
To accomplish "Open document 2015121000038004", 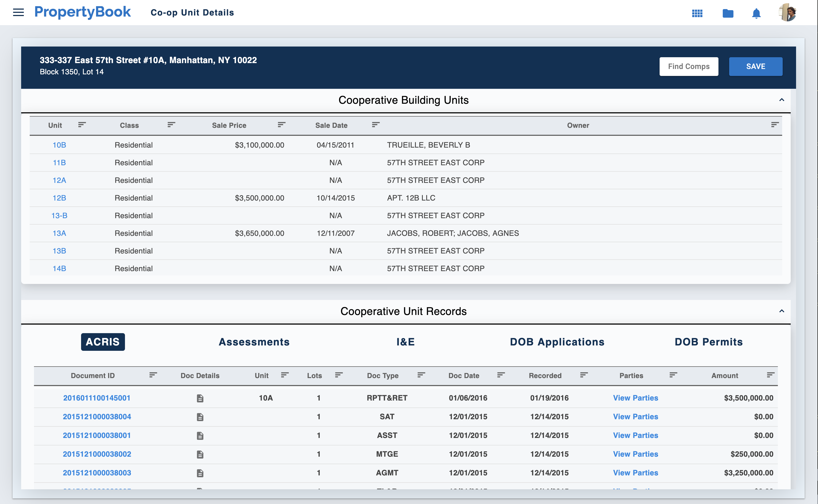I will click(x=97, y=417).
